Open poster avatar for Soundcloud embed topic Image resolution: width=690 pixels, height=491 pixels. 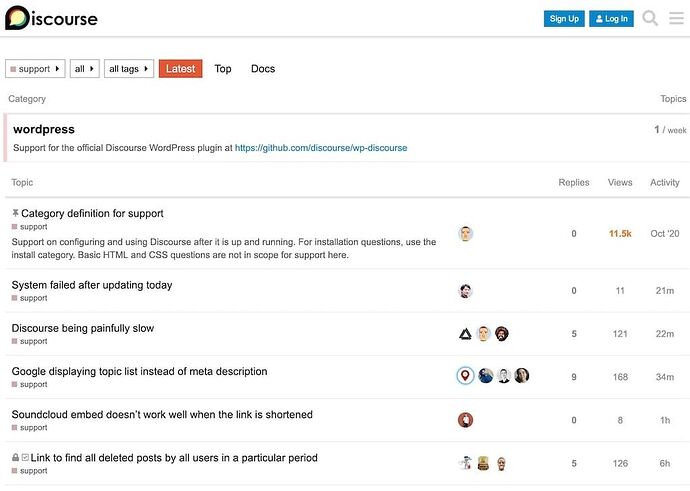pyautogui.click(x=465, y=420)
